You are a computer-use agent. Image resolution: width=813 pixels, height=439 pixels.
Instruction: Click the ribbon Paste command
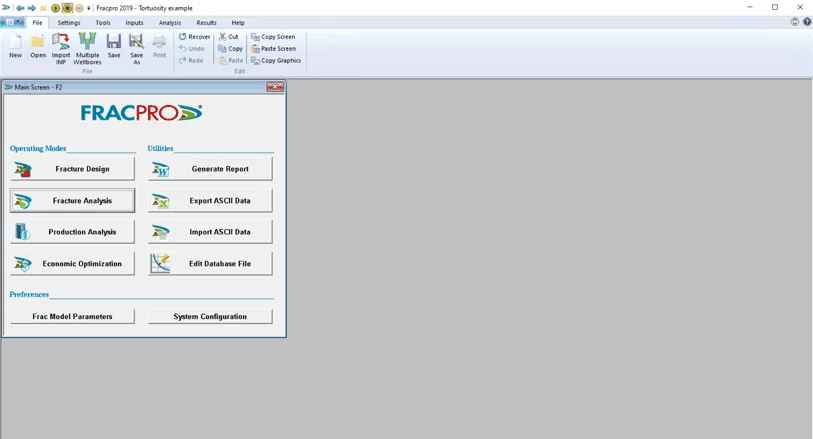230,61
